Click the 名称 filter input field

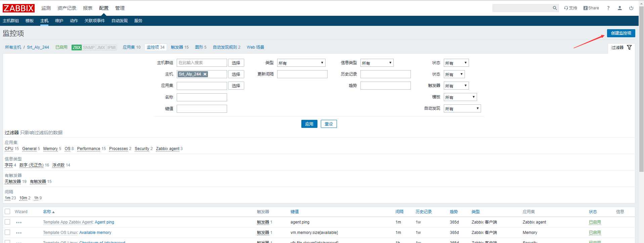[202, 97]
